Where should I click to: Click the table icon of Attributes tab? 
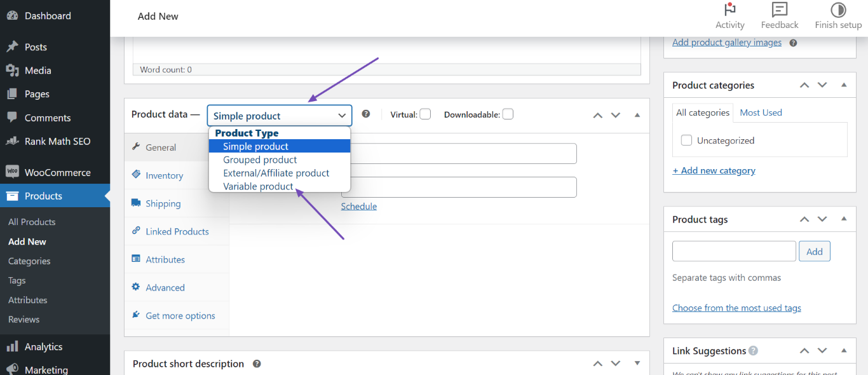135,259
